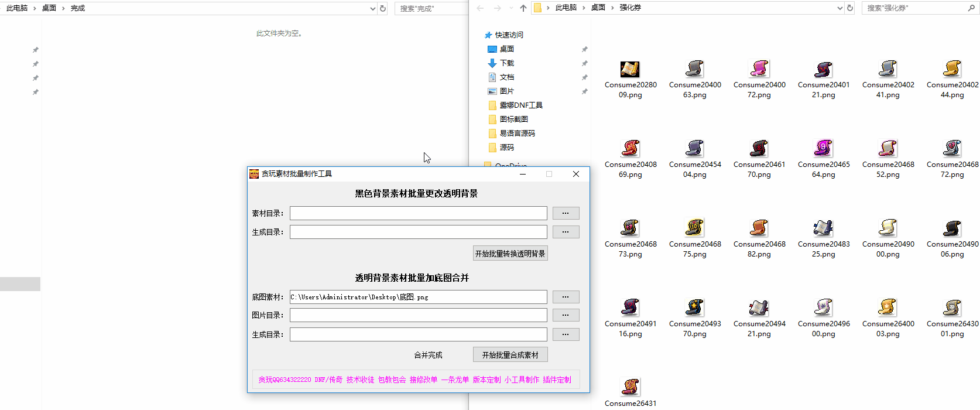
Task: Select the Consume2040869.png file icon
Action: (630, 148)
